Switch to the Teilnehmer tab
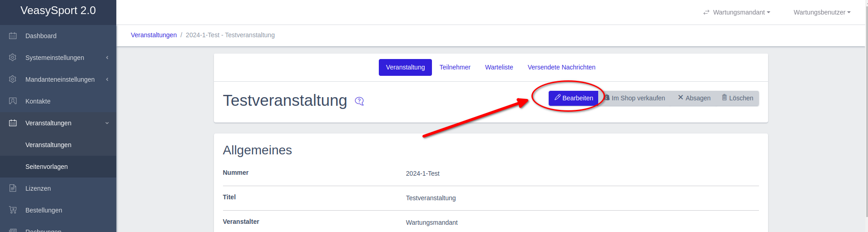The image size is (868, 232). click(x=455, y=67)
